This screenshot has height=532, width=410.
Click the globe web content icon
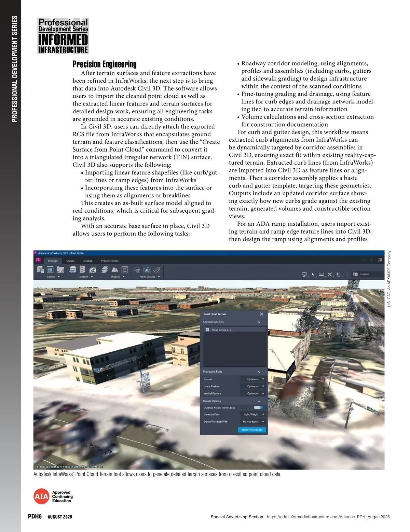click(93, 269)
